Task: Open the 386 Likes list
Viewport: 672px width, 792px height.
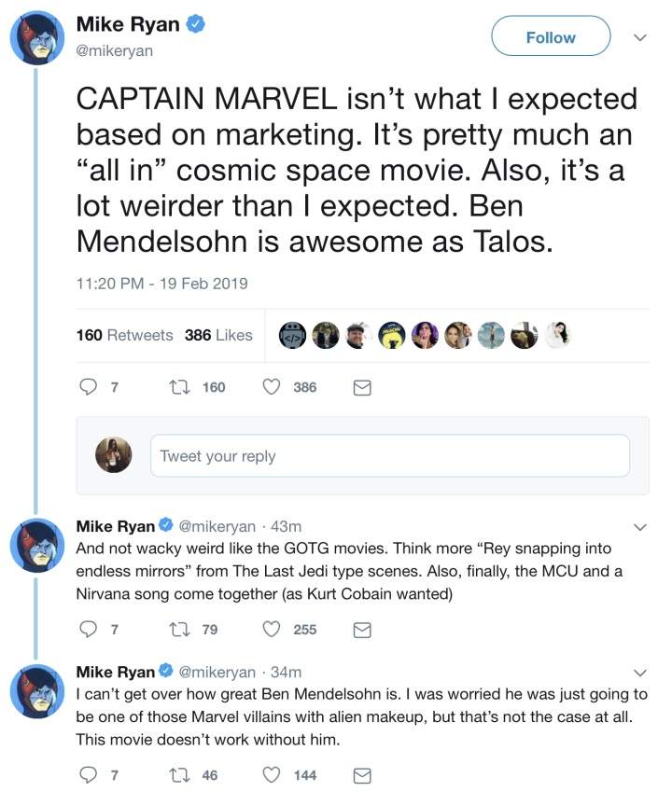Action: coord(218,335)
